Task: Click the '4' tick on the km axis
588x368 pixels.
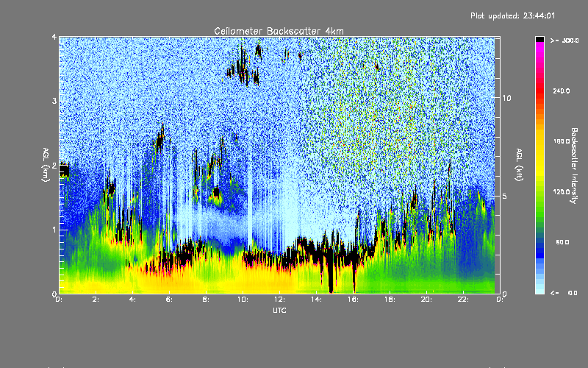Action: coord(54,37)
